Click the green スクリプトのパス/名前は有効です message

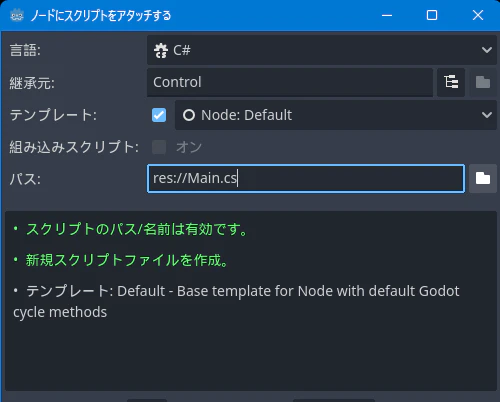click(137, 229)
